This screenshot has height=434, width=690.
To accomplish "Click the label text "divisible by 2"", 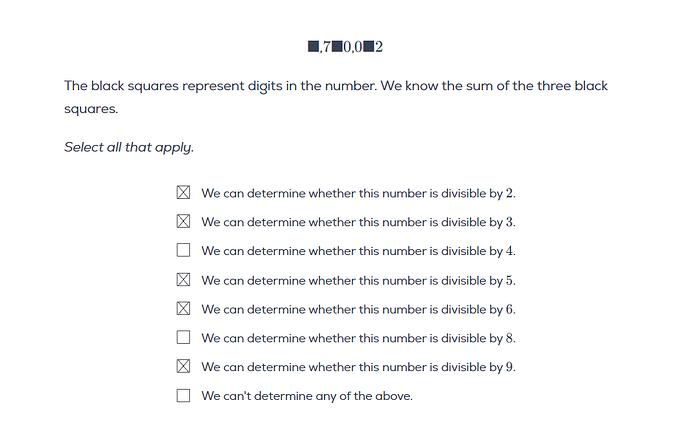I will pyautogui.click(x=478, y=193).
